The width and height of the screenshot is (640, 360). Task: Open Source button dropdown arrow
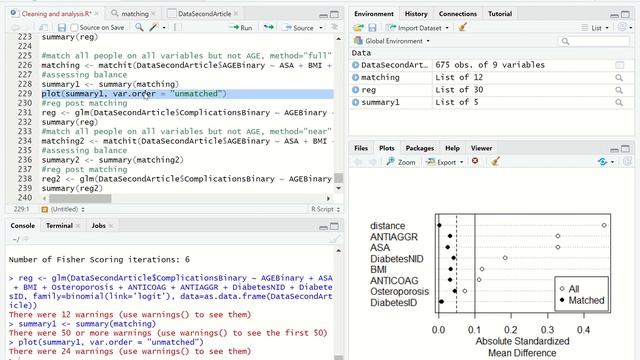point(321,28)
